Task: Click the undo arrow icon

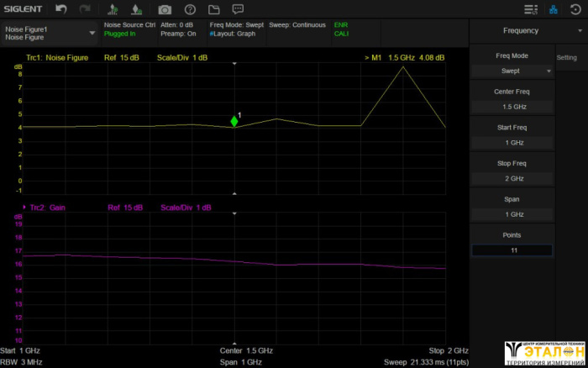Action: pyautogui.click(x=60, y=9)
